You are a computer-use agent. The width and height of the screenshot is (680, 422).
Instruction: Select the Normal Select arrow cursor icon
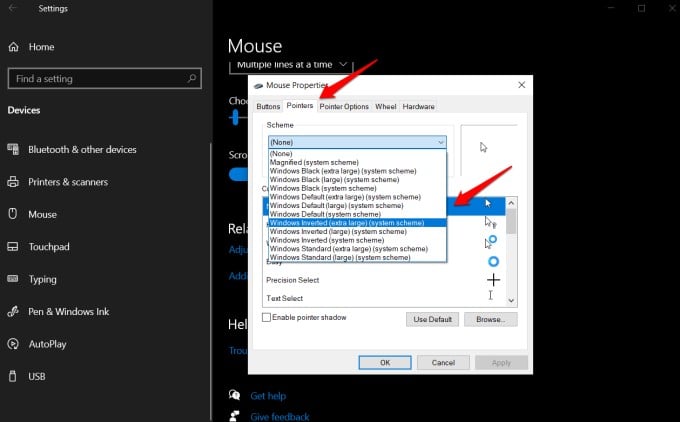pos(488,203)
